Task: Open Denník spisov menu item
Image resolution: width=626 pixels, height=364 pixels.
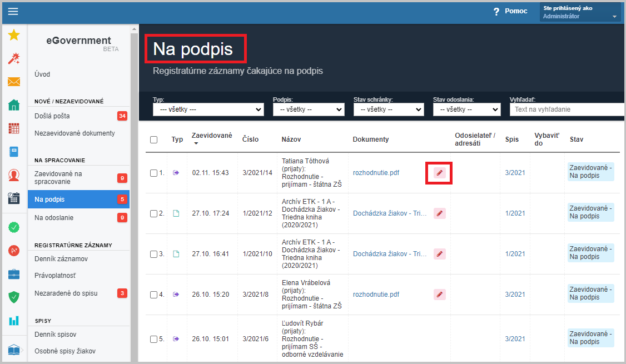Action: click(78, 335)
